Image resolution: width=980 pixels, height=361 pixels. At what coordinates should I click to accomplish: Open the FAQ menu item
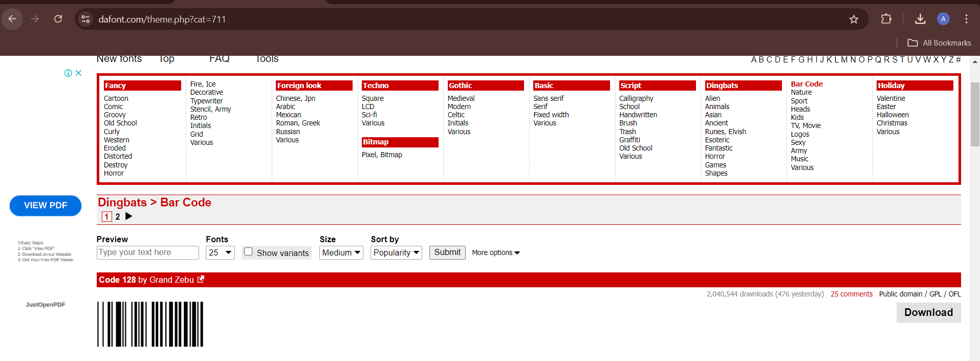tap(220, 59)
